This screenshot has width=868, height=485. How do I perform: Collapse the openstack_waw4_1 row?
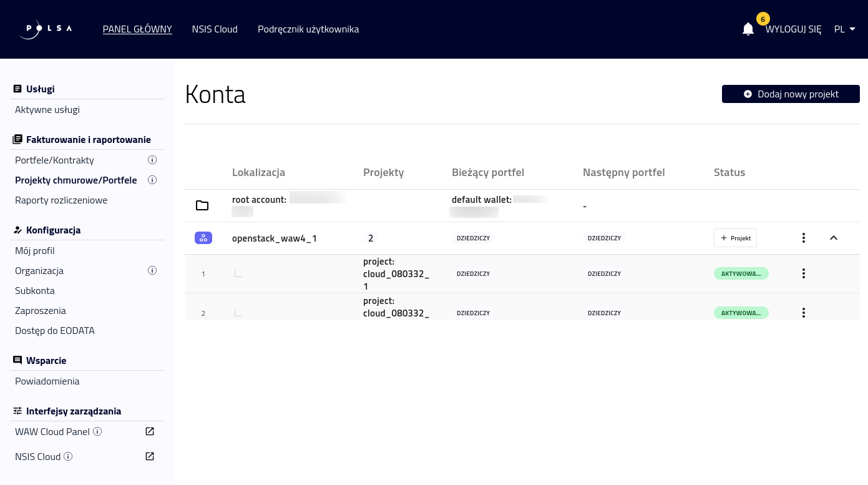[834, 238]
